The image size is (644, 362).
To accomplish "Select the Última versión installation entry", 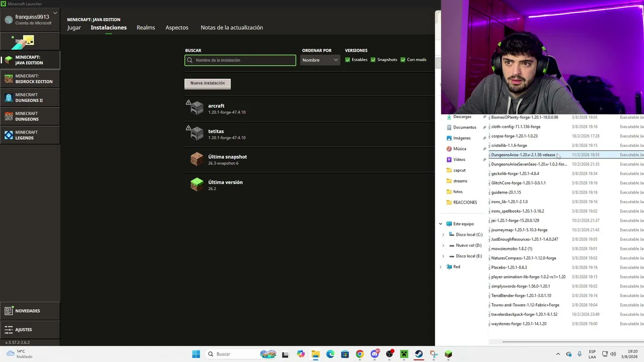I will point(309,185).
